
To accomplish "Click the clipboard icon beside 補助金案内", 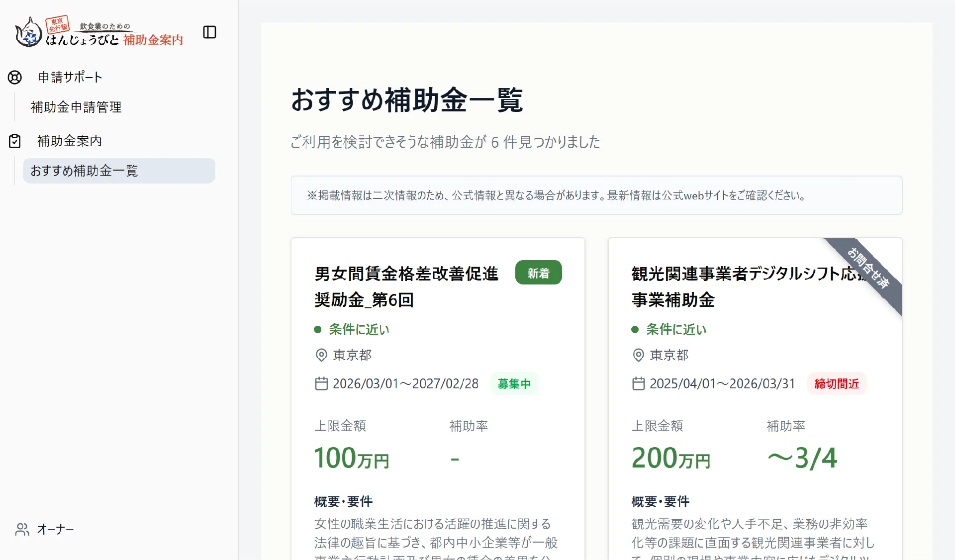I will pos(14,141).
